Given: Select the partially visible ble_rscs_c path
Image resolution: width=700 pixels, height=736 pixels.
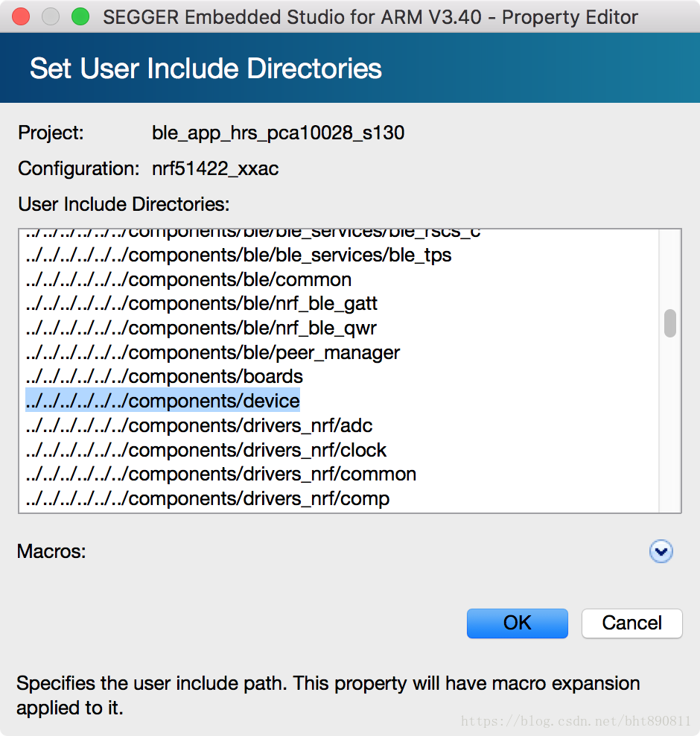Looking at the screenshot, I should 253,234.
